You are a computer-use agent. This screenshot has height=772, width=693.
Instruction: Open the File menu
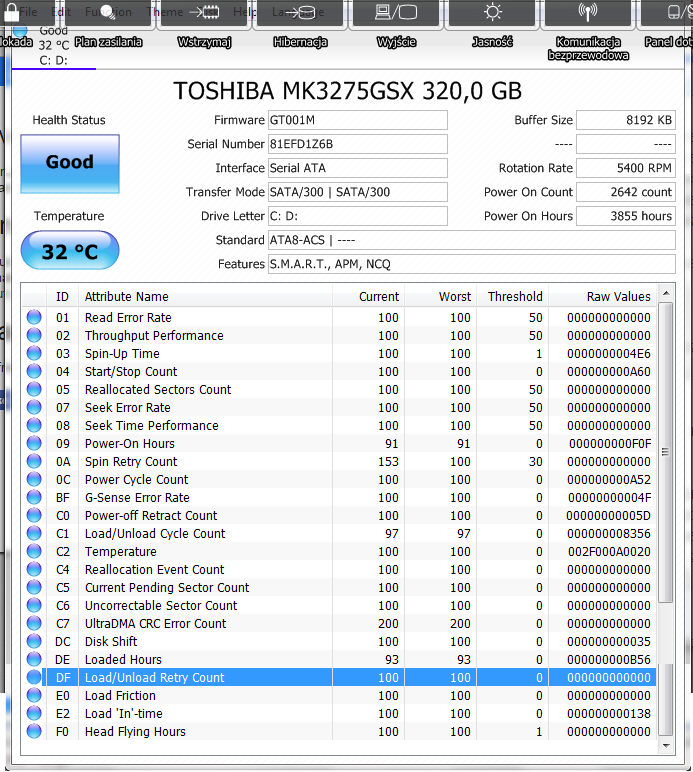point(28,11)
